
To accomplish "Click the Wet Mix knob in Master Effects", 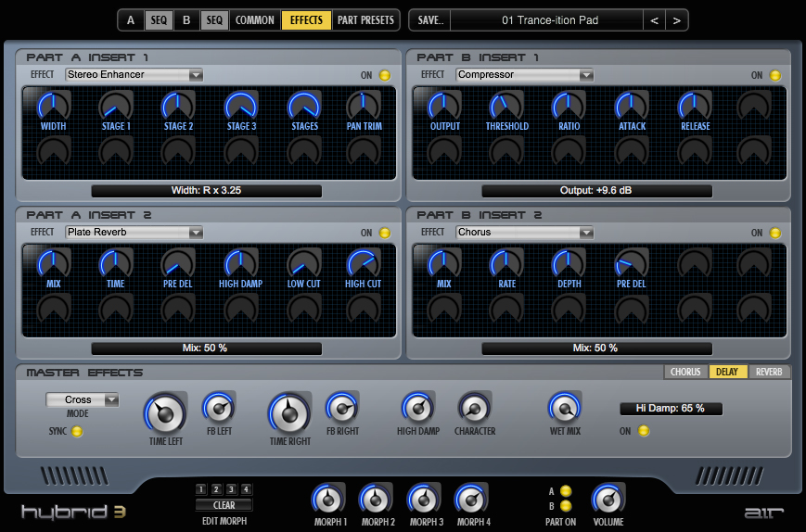I will 564,408.
